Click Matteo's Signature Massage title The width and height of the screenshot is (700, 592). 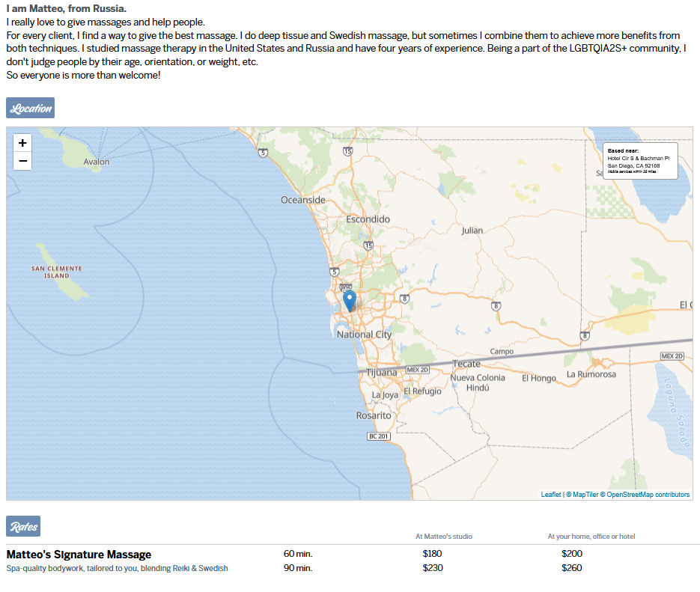coord(79,555)
